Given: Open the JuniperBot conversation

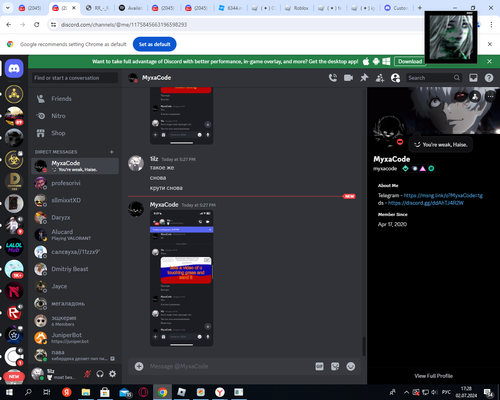Looking at the screenshot, I should (x=75, y=338).
